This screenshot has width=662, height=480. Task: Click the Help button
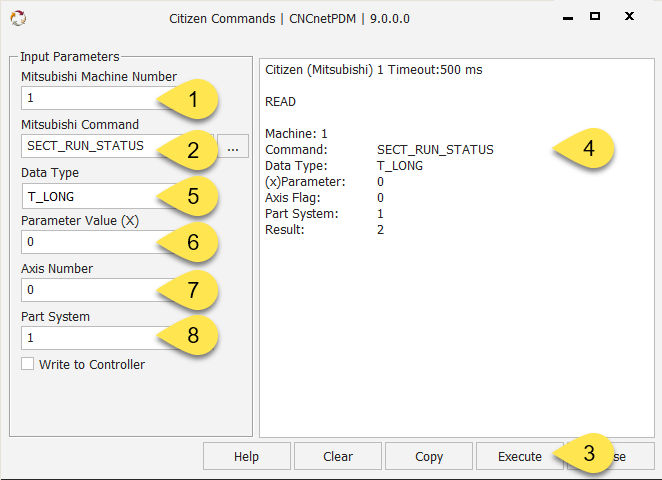247,456
